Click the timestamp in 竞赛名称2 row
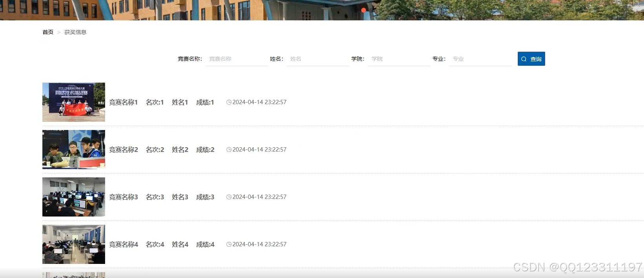This screenshot has height=278, width=644. tap(260, 150)
